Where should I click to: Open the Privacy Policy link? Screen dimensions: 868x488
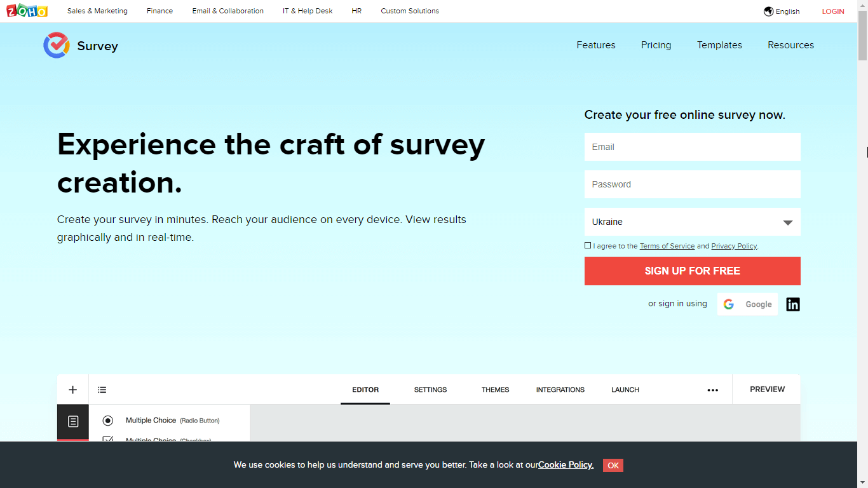[x=734, y=246]
